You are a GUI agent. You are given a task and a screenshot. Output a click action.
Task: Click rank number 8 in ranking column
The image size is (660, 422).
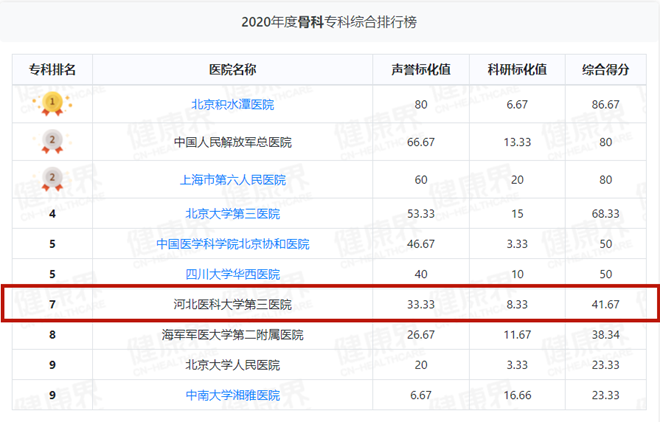point(52,334)
